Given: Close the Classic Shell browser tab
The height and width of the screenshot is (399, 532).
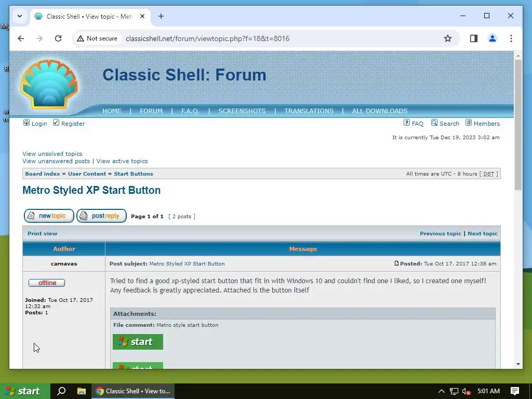Looking at the screenshot, I should click(x=142, y=16).
